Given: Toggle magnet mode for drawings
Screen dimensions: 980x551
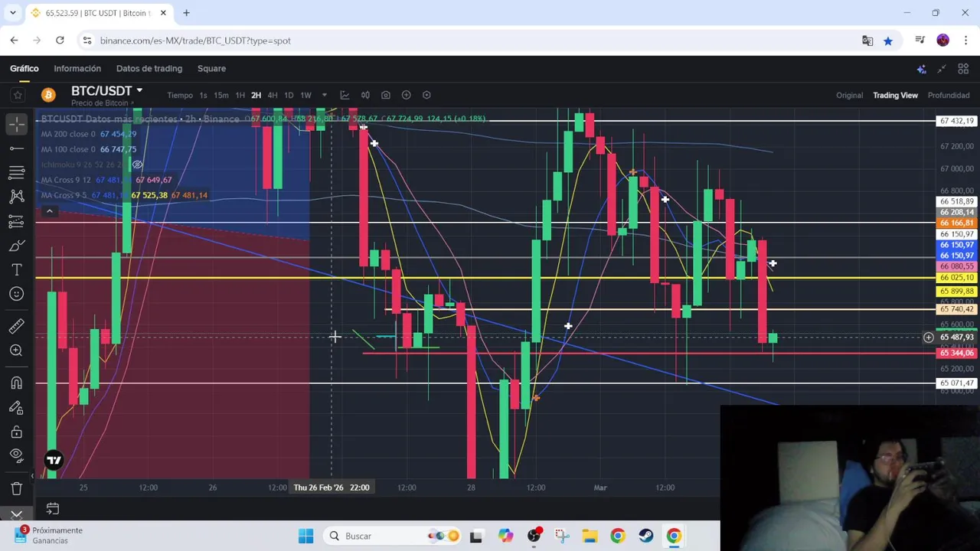Looking at the screenshot, I should click(x=17, y=383).
